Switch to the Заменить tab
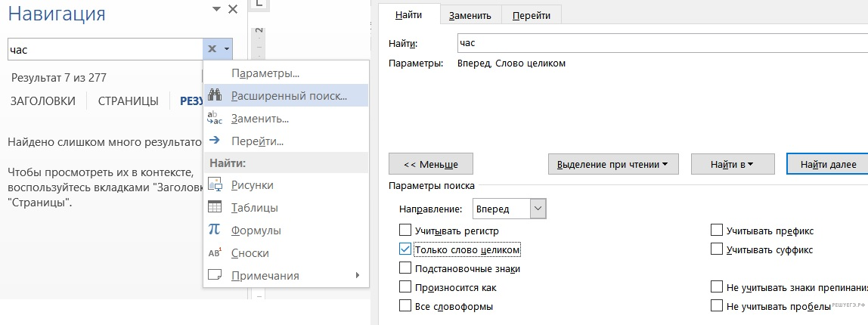 (x=470, y=15)
